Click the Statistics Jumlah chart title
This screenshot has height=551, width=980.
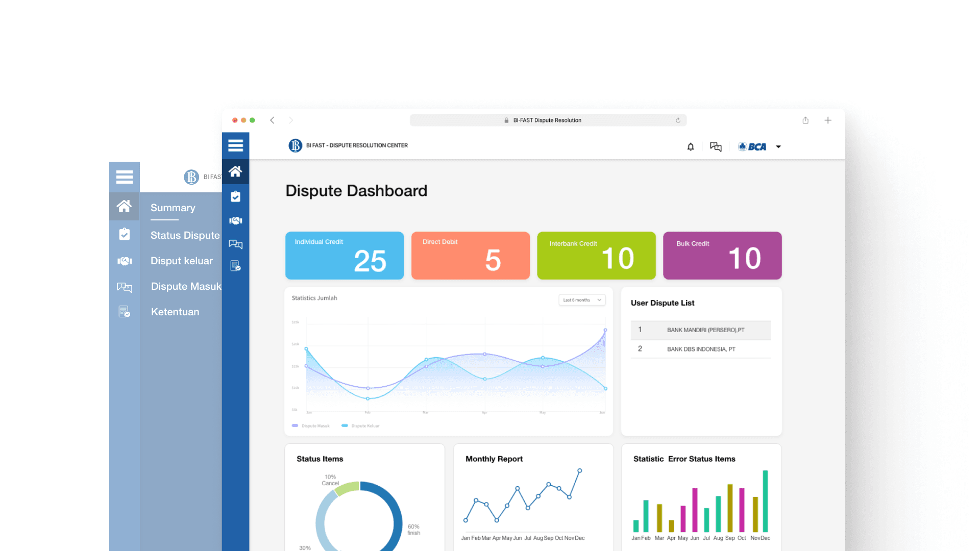314,298
